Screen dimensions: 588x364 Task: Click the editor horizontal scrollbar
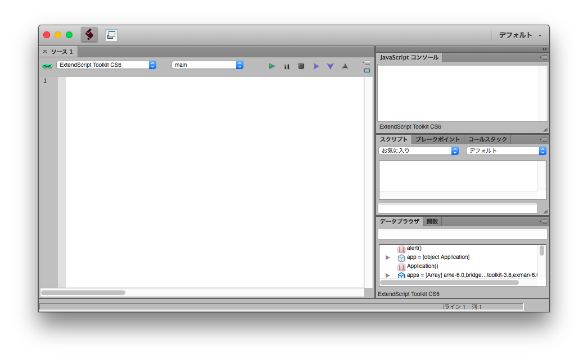point(83,293)
